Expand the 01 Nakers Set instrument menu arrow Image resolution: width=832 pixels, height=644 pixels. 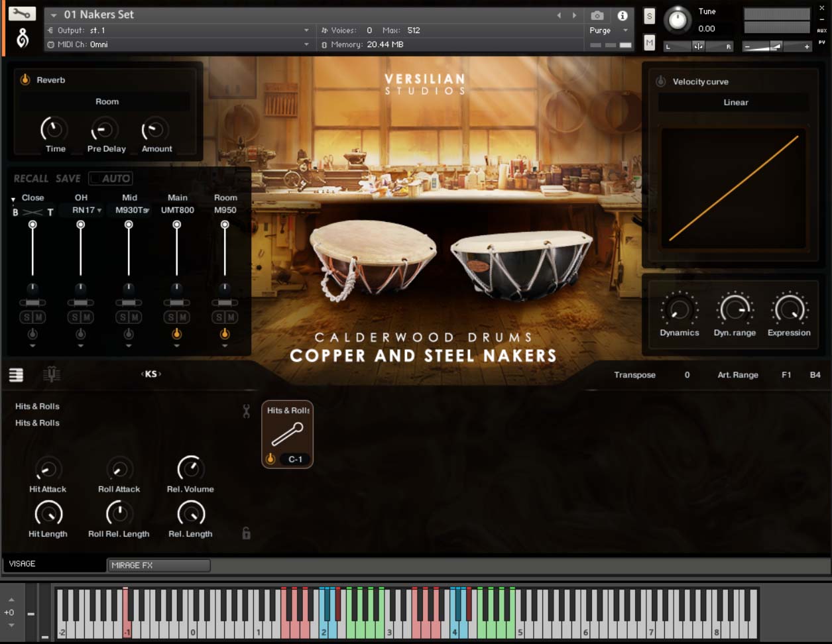pyautogui.click(x=54, y=15)
